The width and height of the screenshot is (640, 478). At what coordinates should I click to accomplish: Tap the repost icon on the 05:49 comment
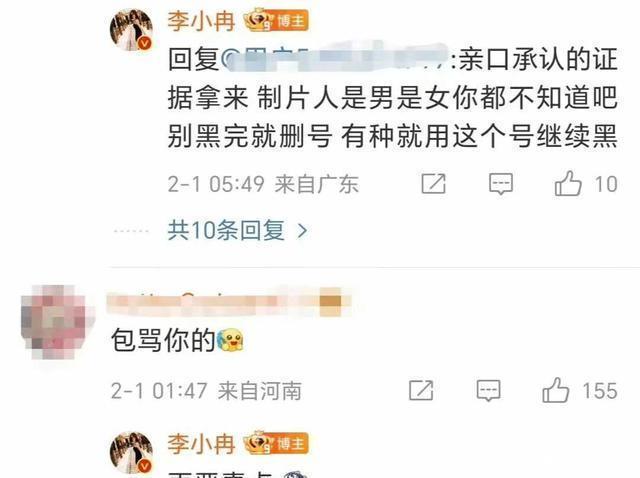(x=433, y=184)
